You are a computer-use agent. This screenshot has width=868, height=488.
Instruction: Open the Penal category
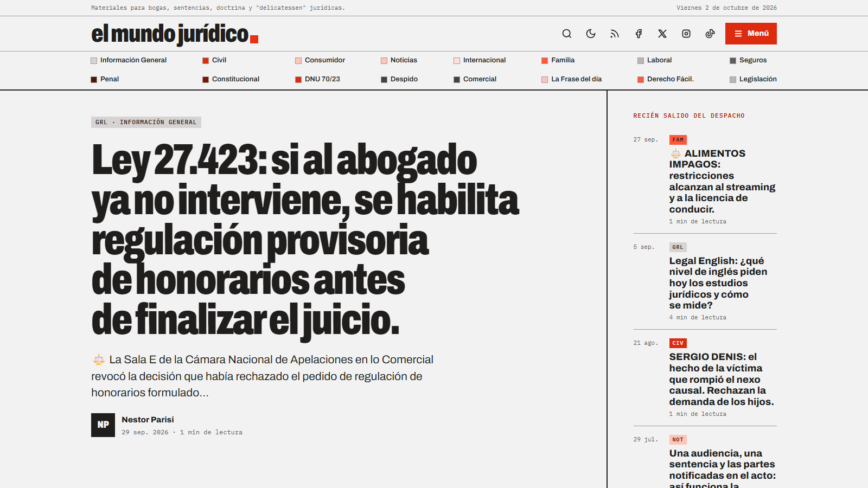click(x=105, y=79)
